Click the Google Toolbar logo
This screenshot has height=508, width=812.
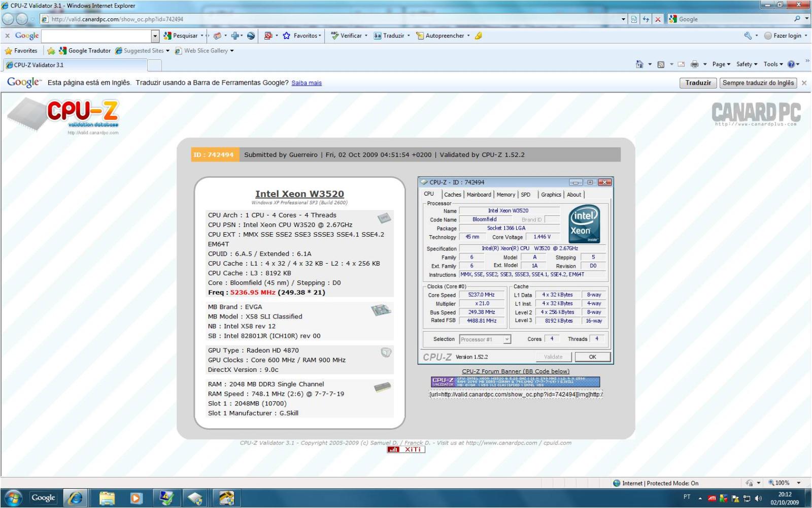tap(27, 36)
